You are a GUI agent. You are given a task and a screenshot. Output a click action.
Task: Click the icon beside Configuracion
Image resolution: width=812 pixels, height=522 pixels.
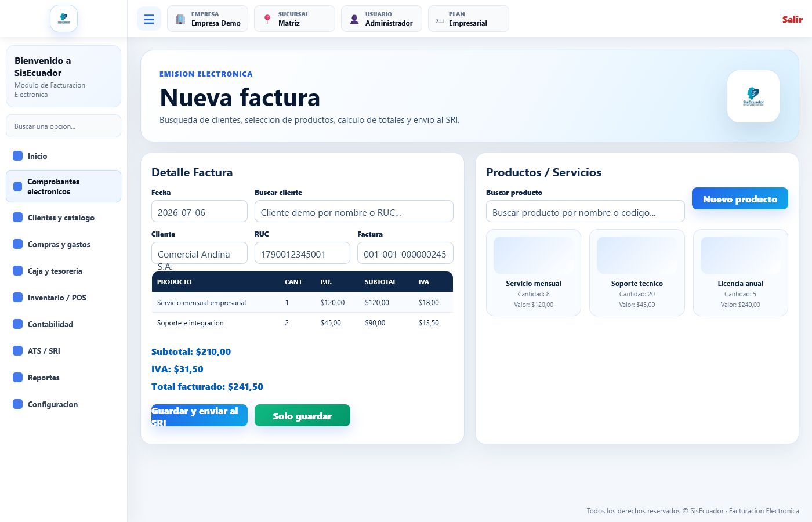(18, 404)
